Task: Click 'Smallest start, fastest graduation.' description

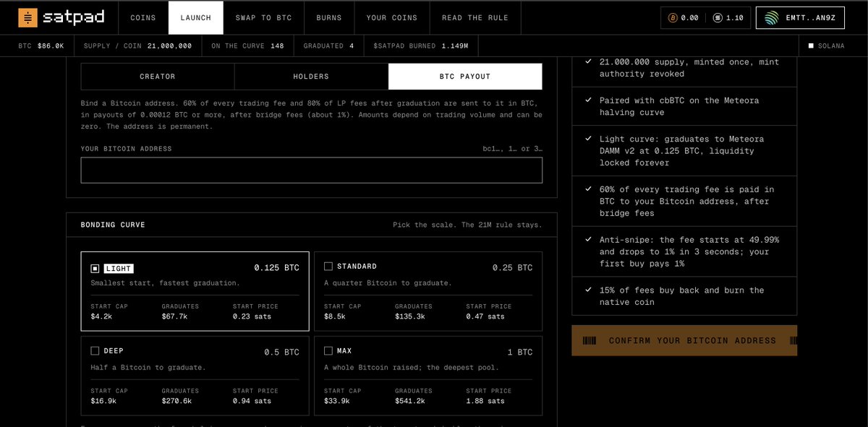Action: pos(165,283)
